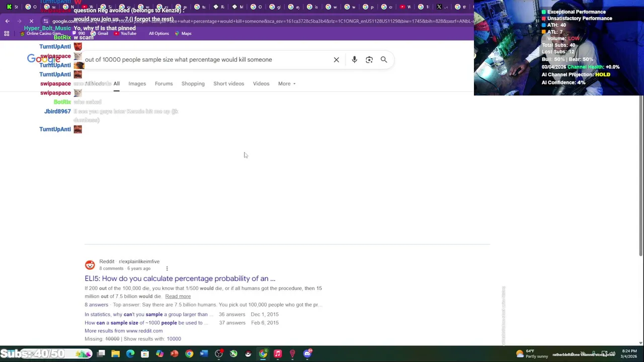This screenshot has width=644, height=362.
Task: Open Maps bookmark
Action: click(183, 34)
